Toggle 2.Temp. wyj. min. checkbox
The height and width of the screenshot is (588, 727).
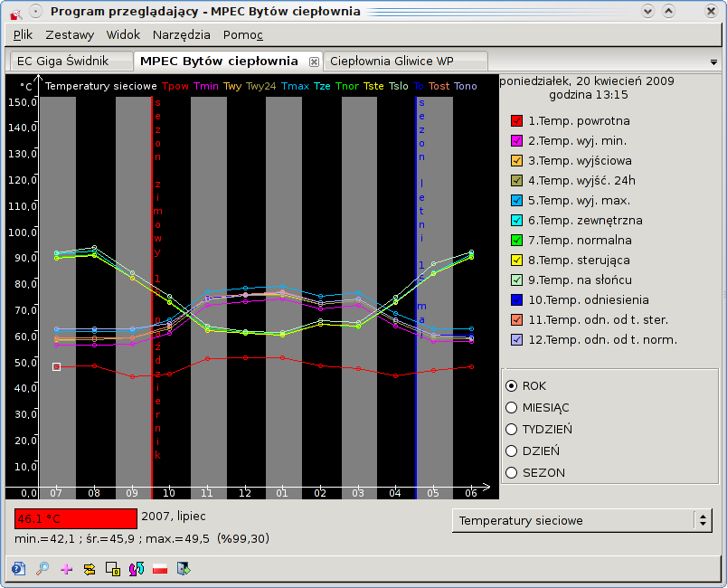tap(516, 141)
